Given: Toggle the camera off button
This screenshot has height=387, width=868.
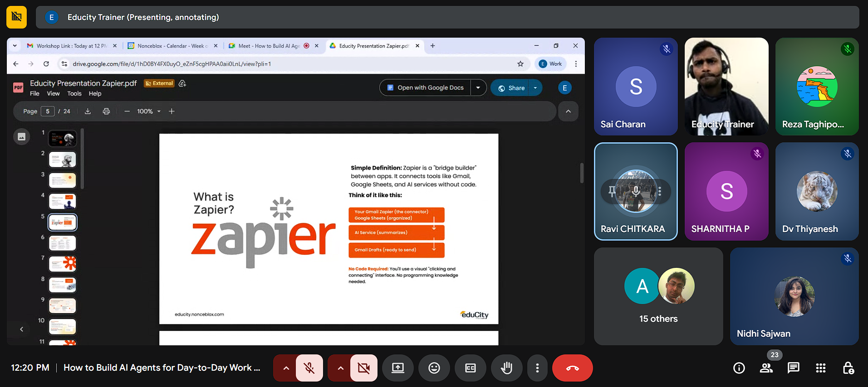Looking at the screenshot, I should pyautogui.click(x=364, y=368).
